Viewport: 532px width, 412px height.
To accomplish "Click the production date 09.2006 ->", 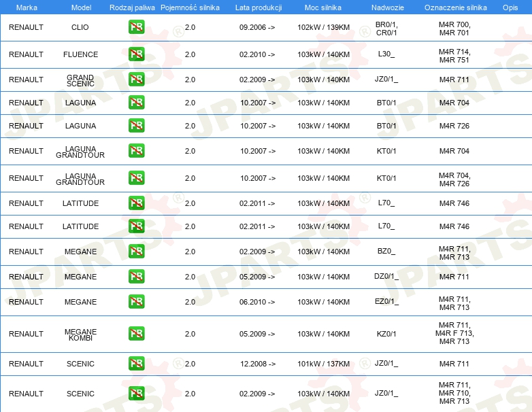I will tap(257, 27).
